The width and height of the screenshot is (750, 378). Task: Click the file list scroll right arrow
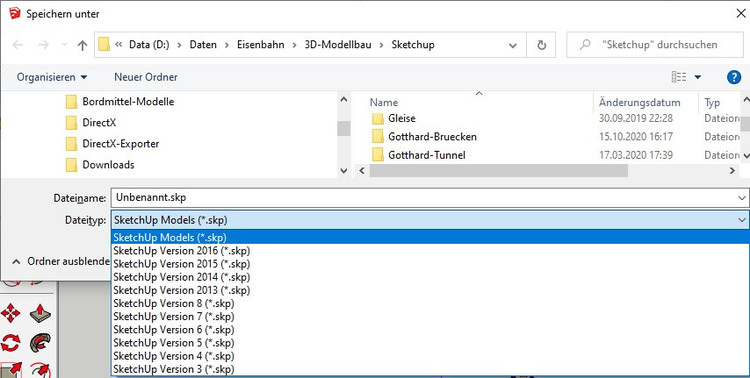(x=732, y=170)
